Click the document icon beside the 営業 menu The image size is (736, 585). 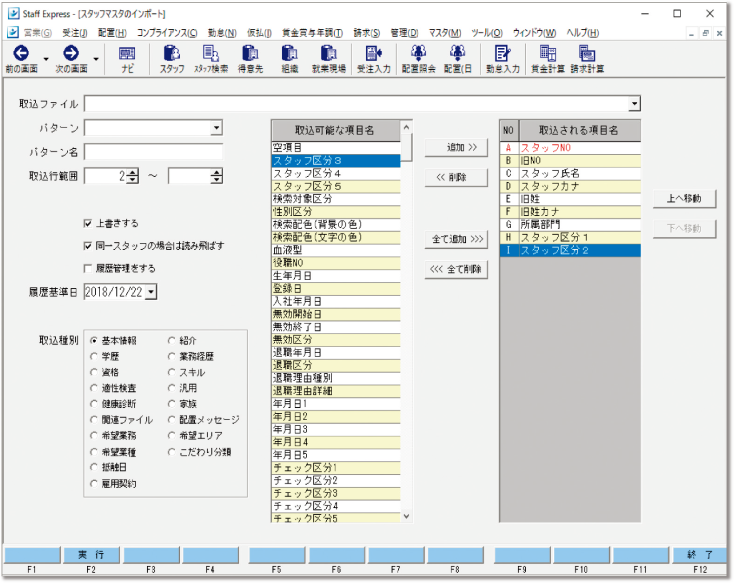pos(13,32)
